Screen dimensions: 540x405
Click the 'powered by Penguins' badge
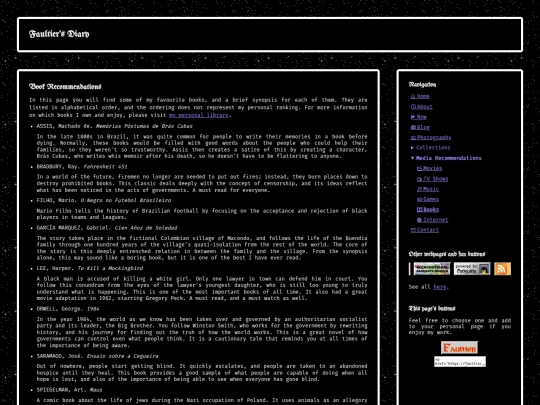[472, 269]
